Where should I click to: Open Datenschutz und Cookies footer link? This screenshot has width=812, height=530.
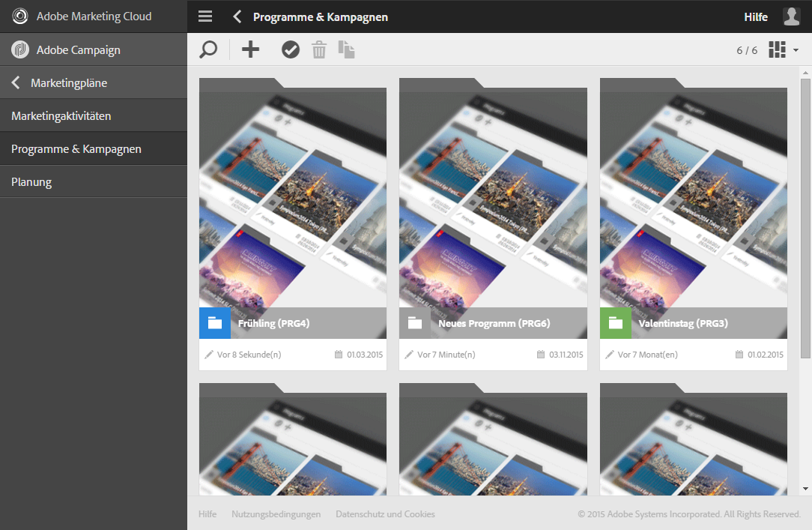385,514
